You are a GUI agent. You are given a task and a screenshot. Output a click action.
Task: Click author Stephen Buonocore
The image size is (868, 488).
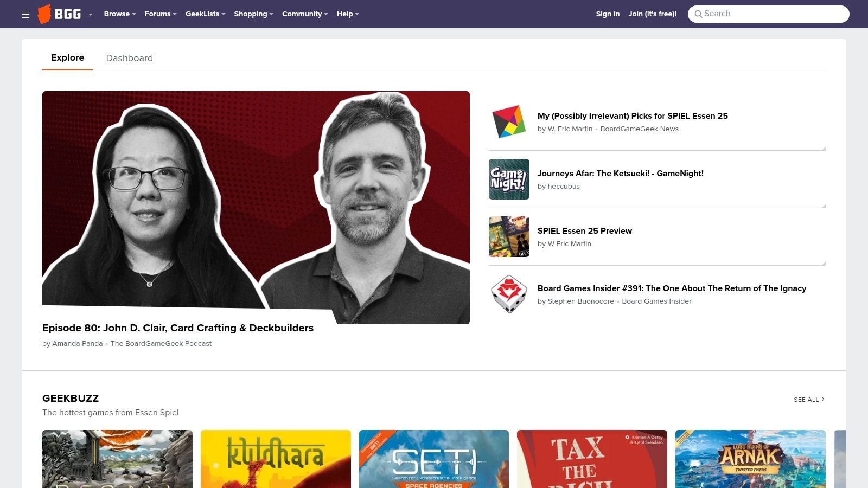(x=581, y=301)
